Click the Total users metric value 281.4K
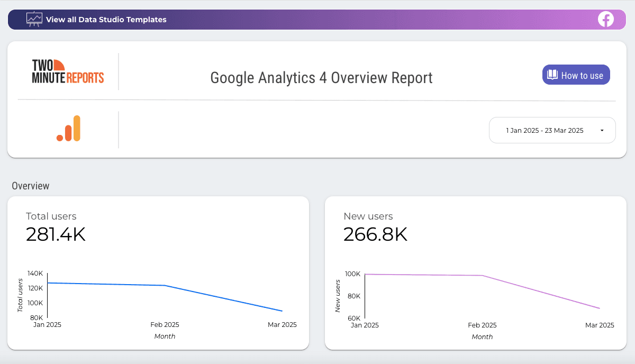The width and height of the screenshot is (635, 364). click(56, 234)
